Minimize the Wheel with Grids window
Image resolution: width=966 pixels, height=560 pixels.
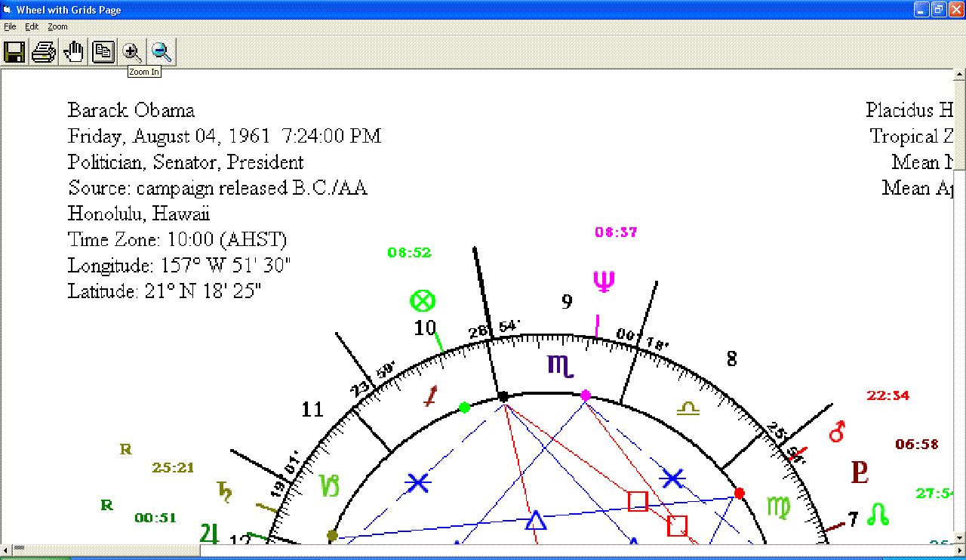tap(921, 10)
